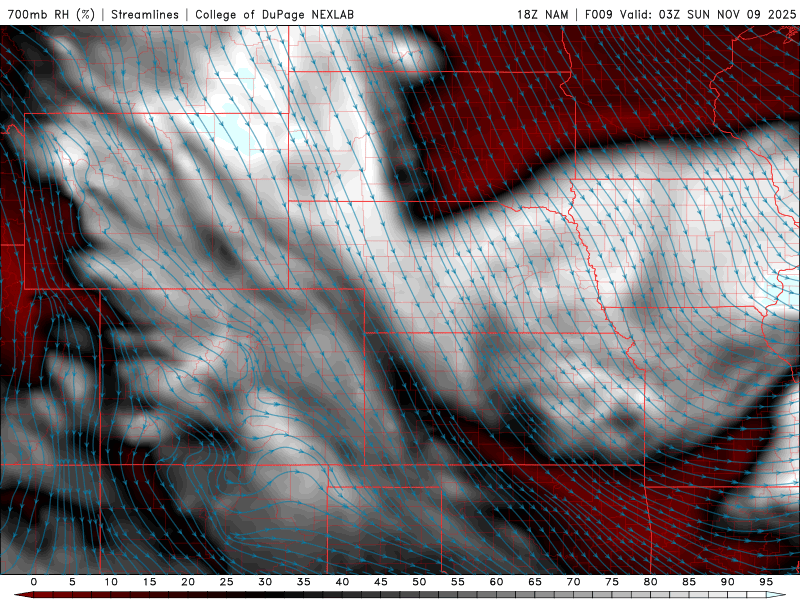Click the "80" label on the color scale
This screenshot has width=800, height=600.
(650, 582)
